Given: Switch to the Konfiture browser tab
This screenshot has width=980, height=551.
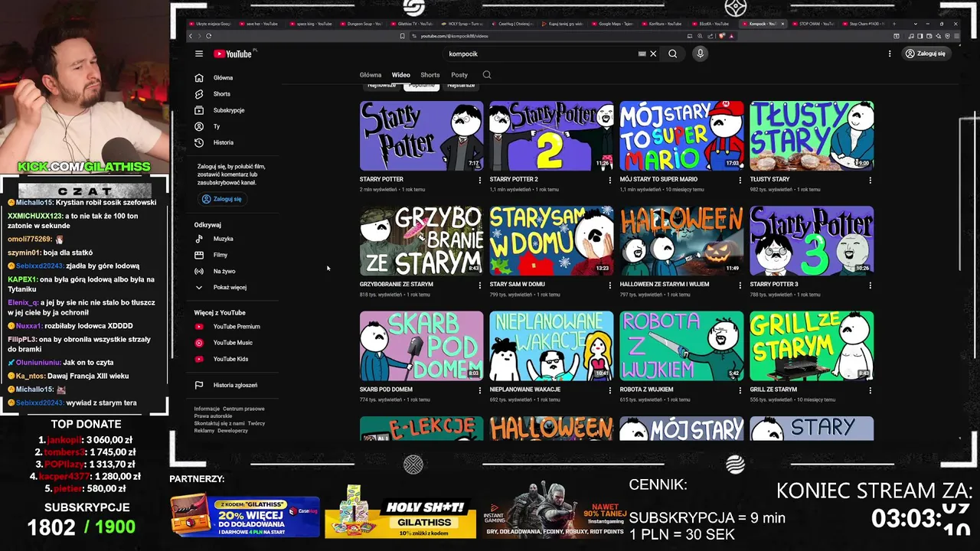Looking at the screenshot, I should 662,24.
